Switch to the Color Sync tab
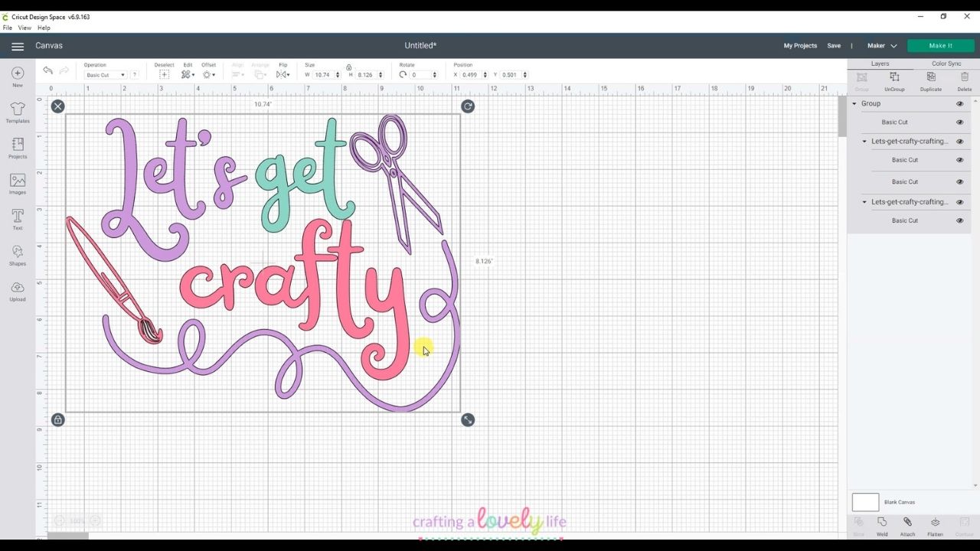Image resolution: width=980 pixels, height=551 pixels. pos(946,64)
